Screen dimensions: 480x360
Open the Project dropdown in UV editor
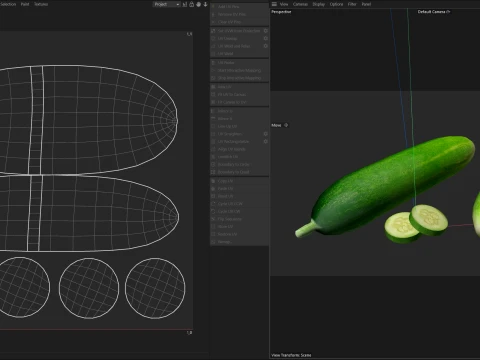(x=166, y=4)
